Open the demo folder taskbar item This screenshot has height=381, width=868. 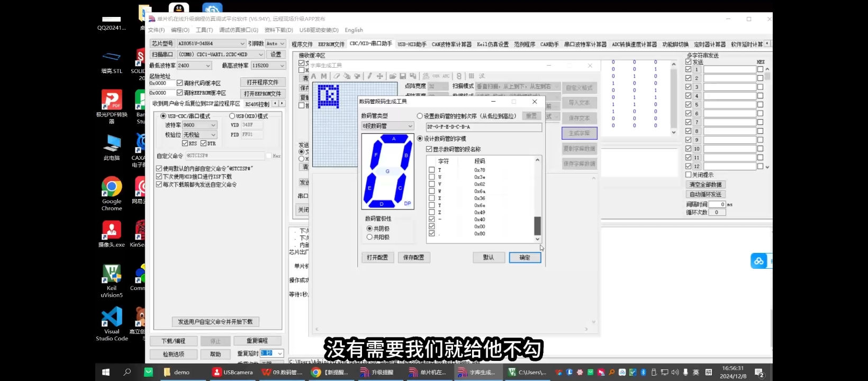point(177,372)
